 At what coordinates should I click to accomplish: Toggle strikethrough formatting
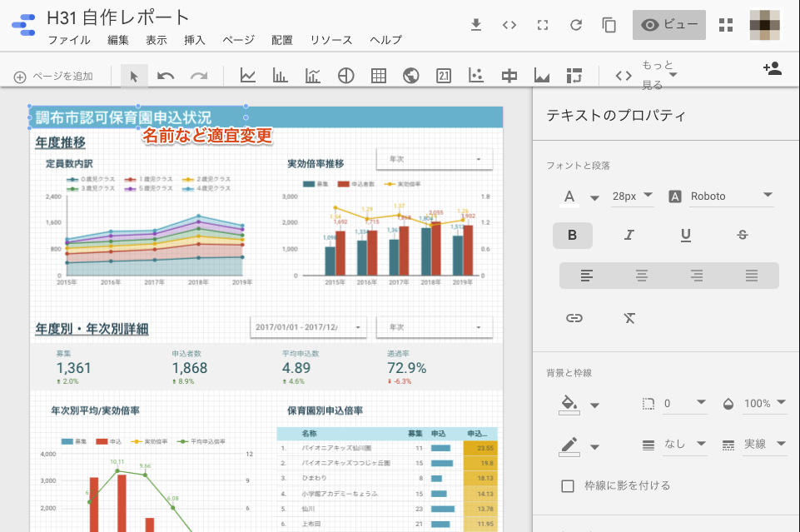[743, 235]
